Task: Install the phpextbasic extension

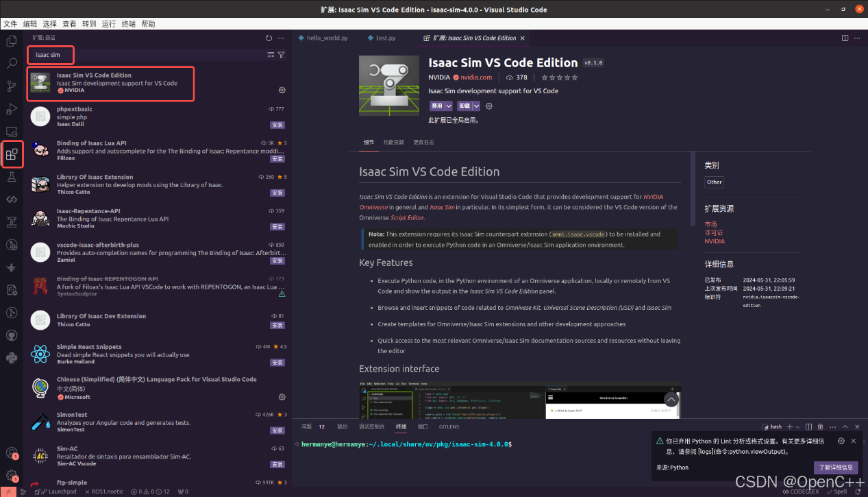Action: tap(277, 125)
